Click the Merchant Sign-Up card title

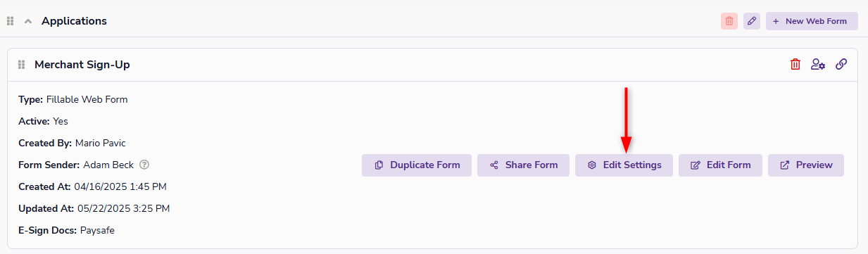(x=82, y=65)
